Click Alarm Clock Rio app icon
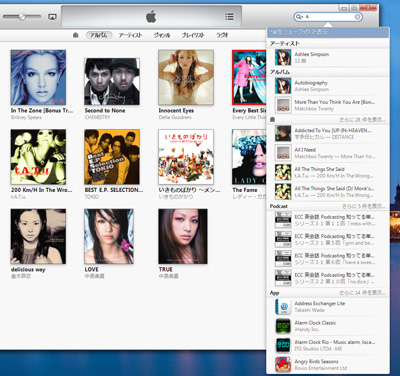400x376 pixels. 283,345
